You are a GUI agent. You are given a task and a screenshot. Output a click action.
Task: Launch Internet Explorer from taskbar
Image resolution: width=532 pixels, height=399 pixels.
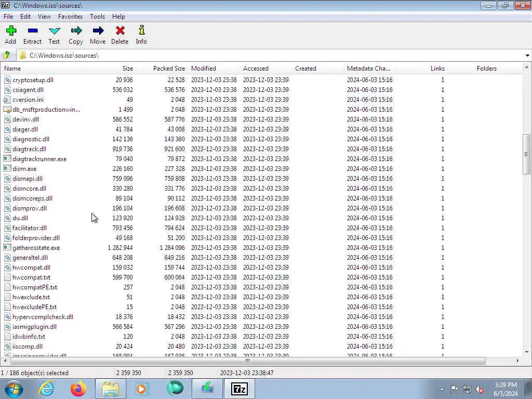tap(46, 389)
